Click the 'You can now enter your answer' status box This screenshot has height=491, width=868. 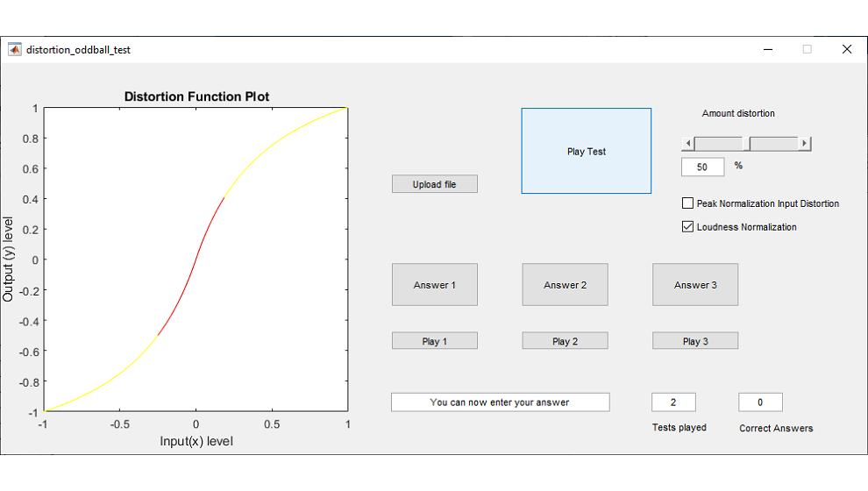(500, 402)
